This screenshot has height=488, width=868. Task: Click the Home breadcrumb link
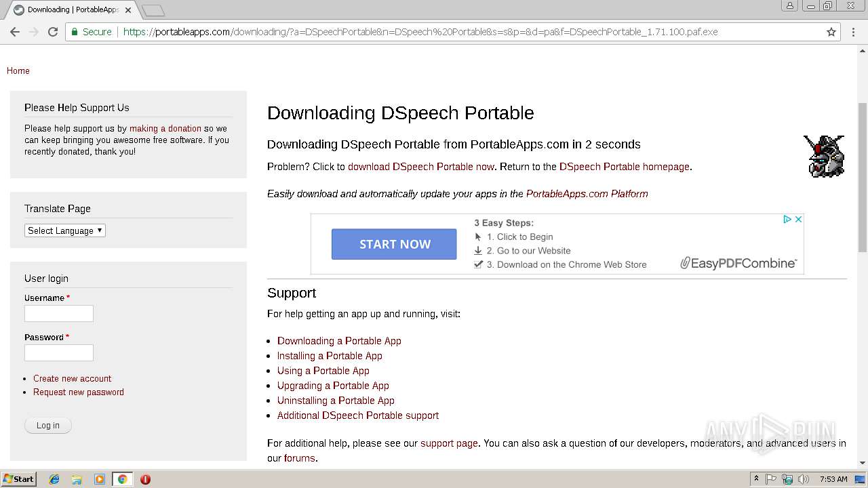point(18,70)
